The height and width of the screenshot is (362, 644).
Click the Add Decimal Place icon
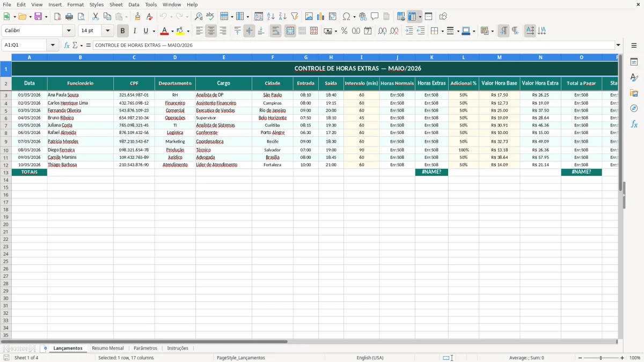pyautogui.click(x=382, y=31)
